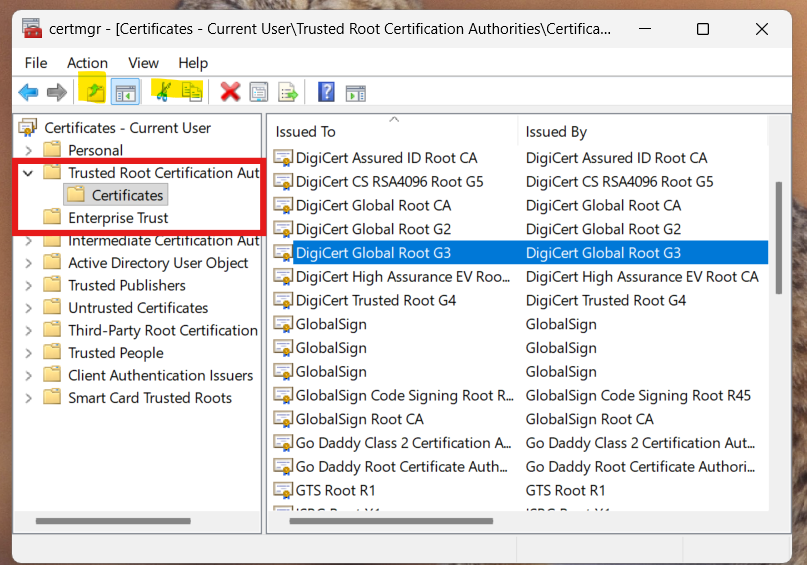Click Issued By cell 'DigiCert Global Root G2'
The width and height of the screenshot is (807, 565).
pos(603,228)
